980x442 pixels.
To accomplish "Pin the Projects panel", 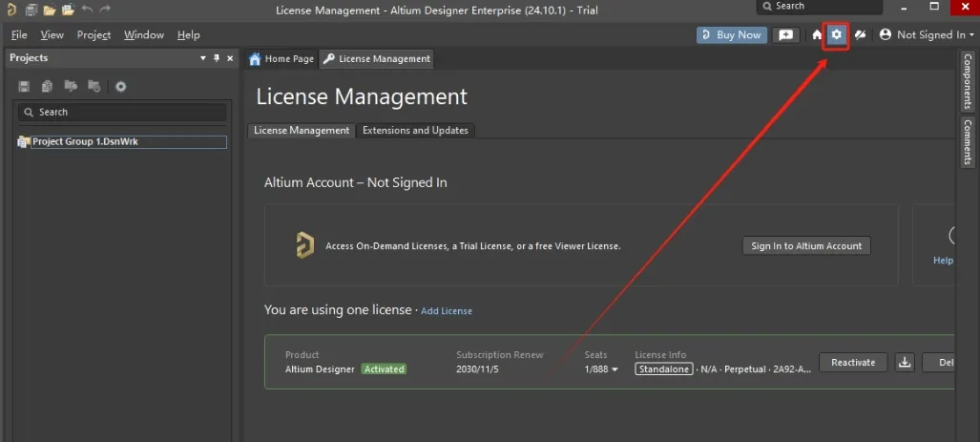I will coord(217,58).
